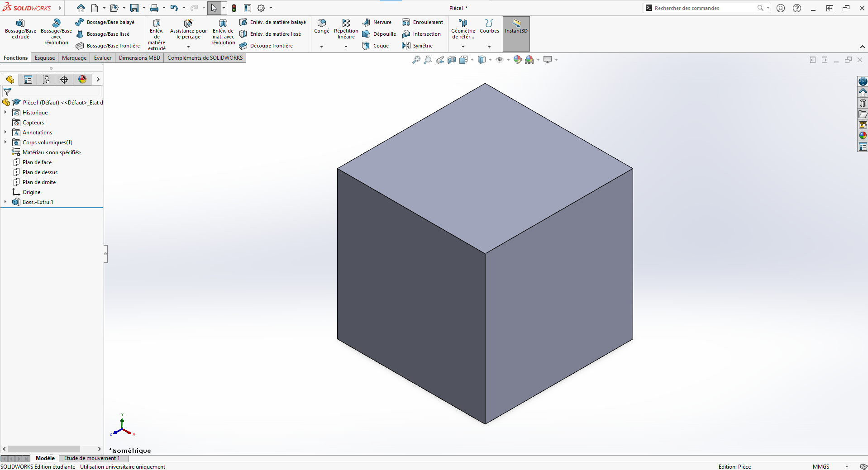Click the Edit appearance icon
This screenshot has width=868, height=470.
coord(518,60)
